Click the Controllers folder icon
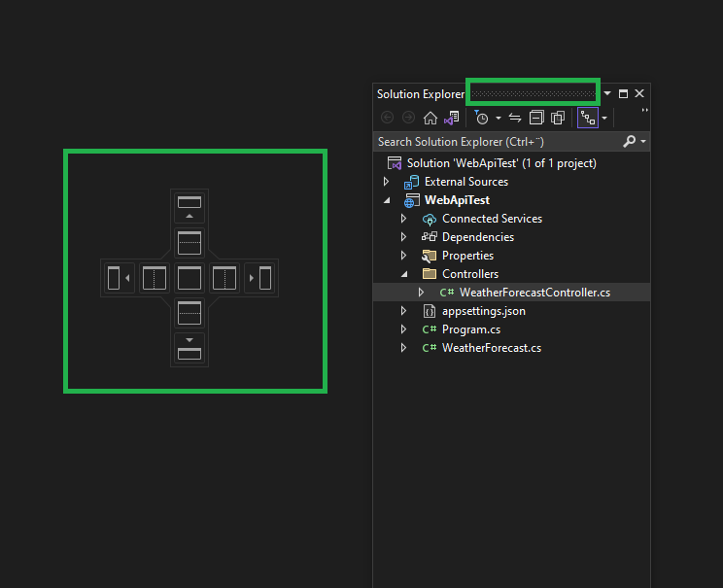 [430, 274]
